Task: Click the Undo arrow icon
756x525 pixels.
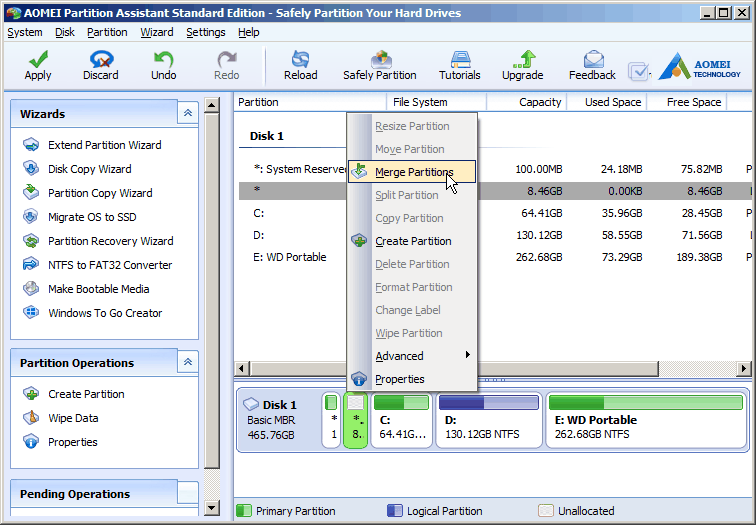Action: pyautogui.click(x=163, y=59)
